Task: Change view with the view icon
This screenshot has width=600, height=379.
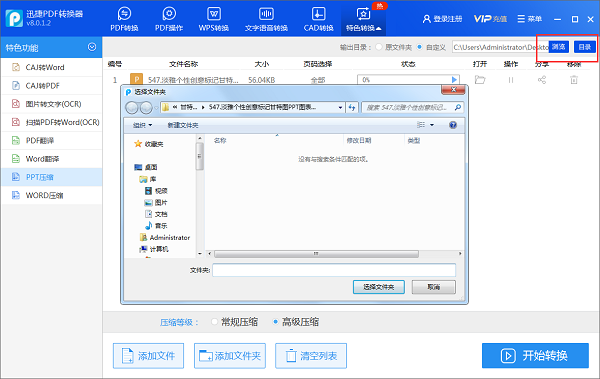Action: (421, 125)
